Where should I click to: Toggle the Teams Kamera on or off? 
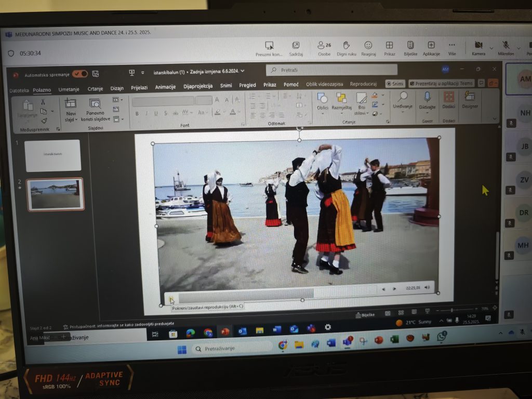point(478,46)
